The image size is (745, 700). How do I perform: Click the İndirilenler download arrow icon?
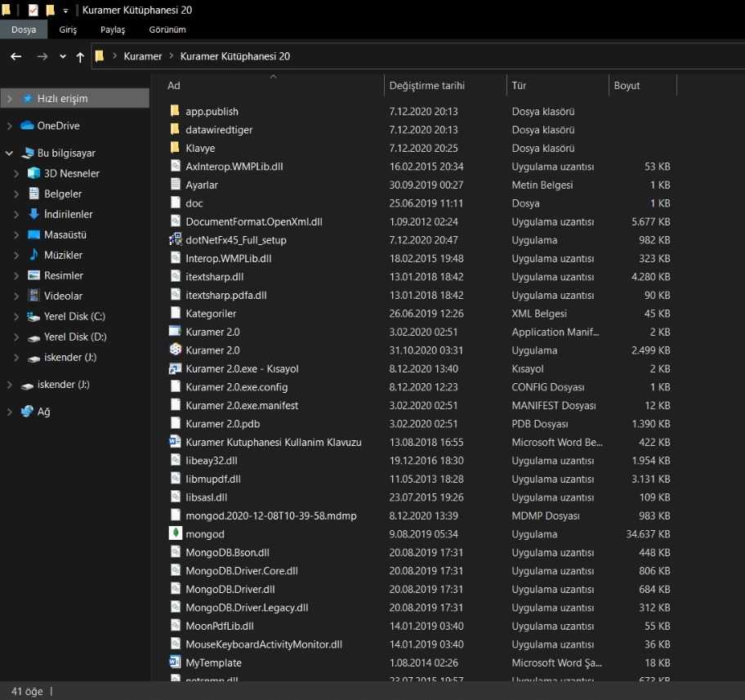click(x=33, y=214)
